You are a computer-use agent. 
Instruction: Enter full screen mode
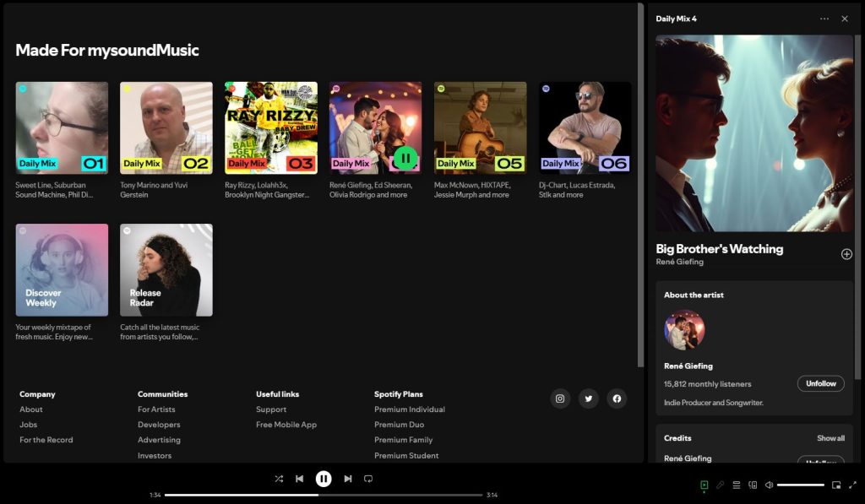(x=852, y=485)
